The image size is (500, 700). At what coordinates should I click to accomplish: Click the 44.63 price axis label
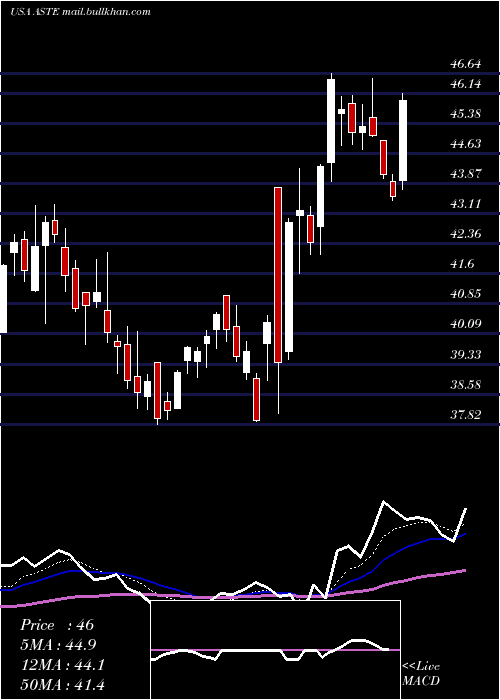[x=466, y=144]
